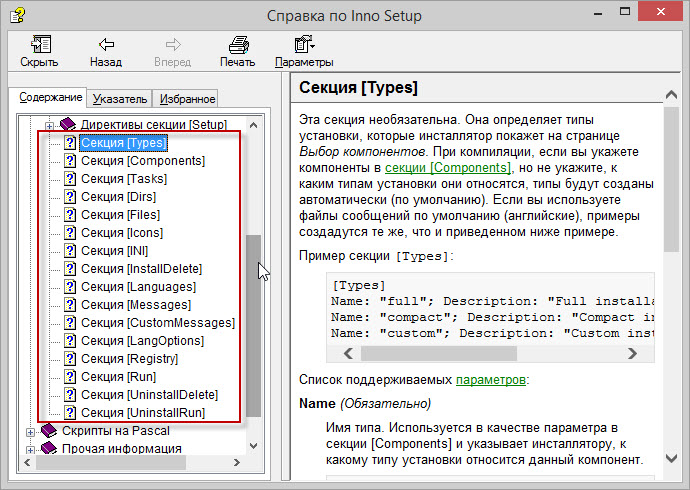690x490 pixels.
Task: Select Секция [UninstallRun] topic
Action: (x=142, y=412)
